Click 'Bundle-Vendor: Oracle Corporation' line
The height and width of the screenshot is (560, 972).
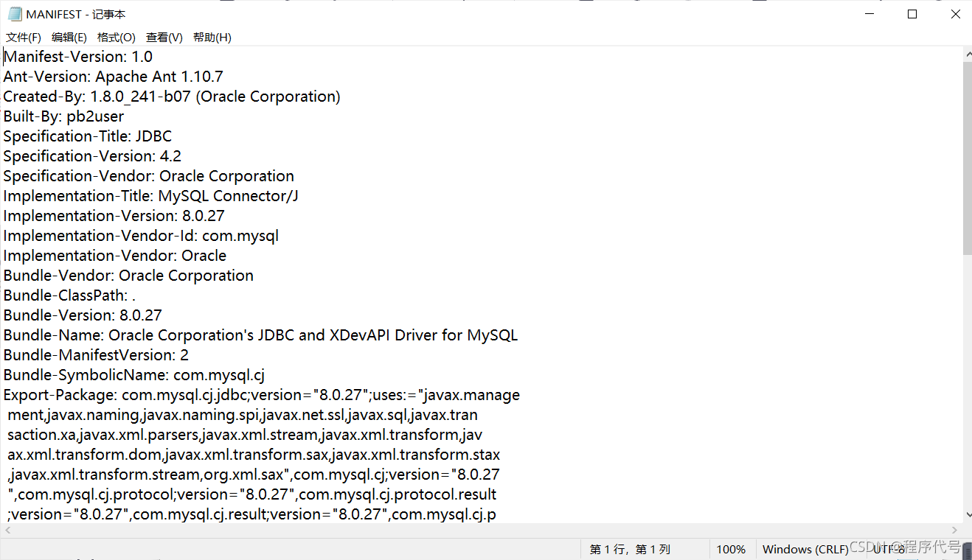click(x=128, y=276)
